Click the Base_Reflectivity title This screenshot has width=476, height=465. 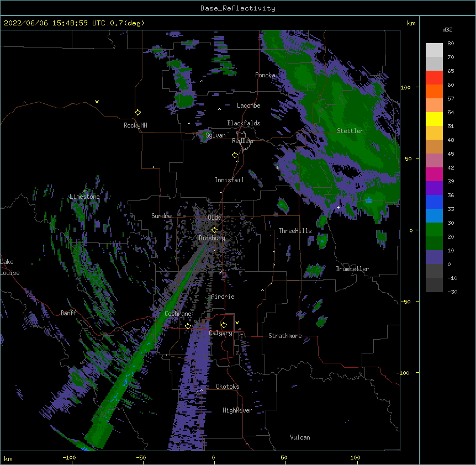click(x=238, y=8)
